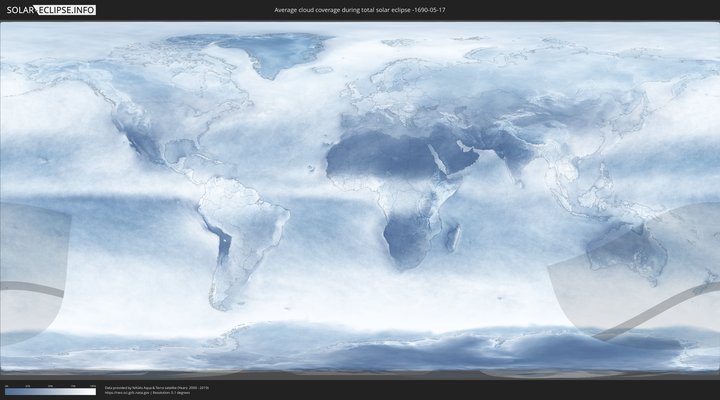This screenshot has height=400, width=720.
Task: Click Madagascar island on the map
Action: 453,238
